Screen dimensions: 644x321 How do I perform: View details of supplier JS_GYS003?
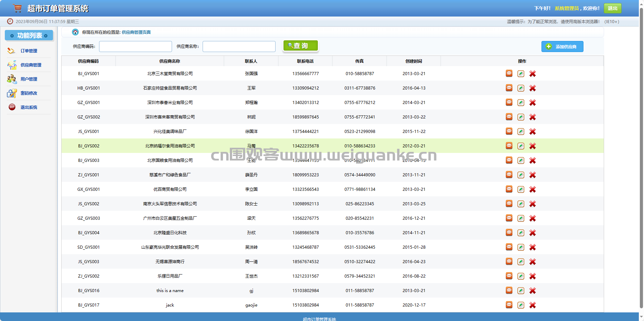tap(509, 261)
